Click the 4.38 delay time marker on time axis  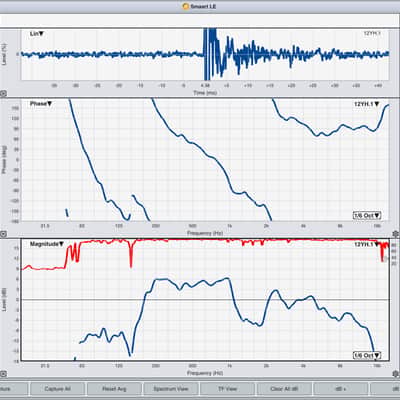[205, 86]
